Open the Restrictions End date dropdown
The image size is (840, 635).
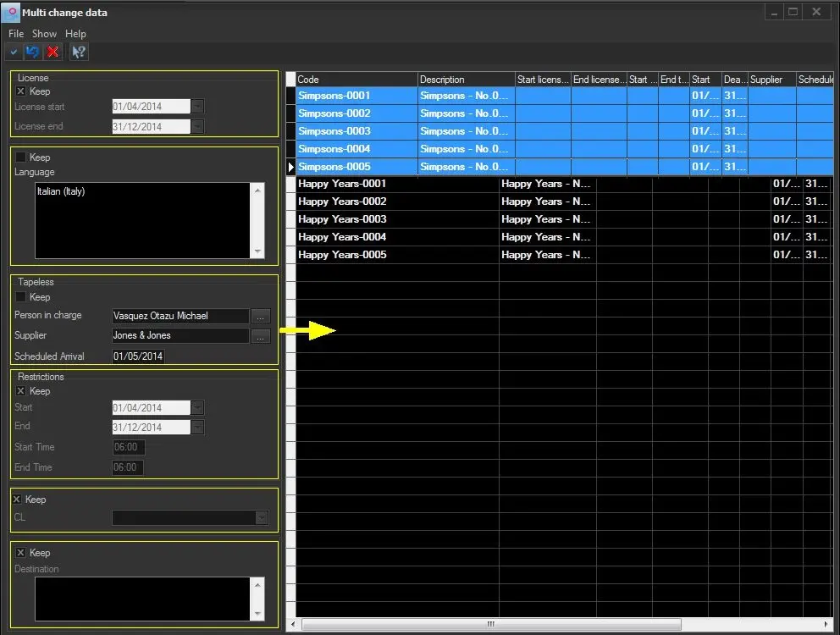197,428
